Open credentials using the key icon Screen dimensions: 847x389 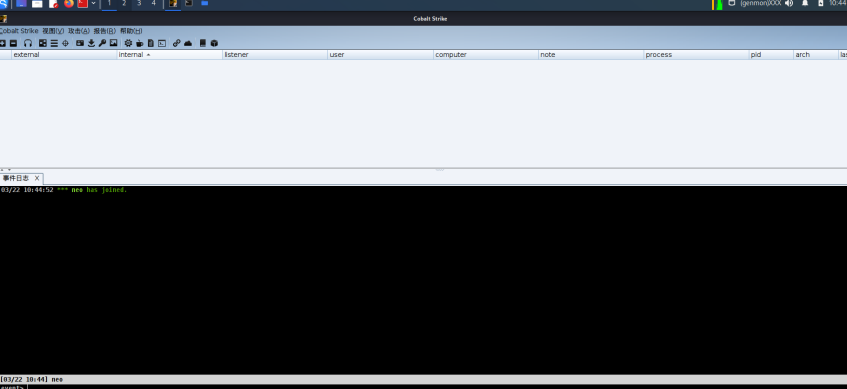coord(102,43)
